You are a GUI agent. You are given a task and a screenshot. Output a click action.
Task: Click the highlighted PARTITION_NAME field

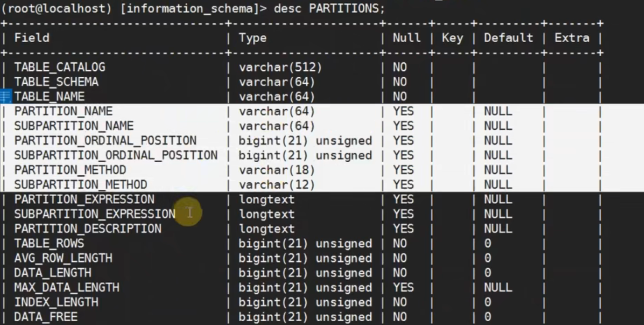click(63, 112)
